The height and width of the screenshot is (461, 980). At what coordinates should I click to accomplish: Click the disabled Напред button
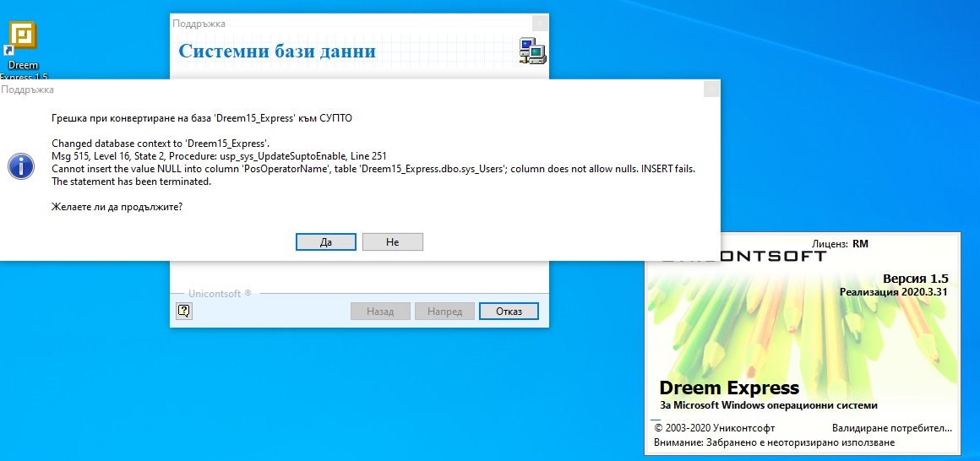444,311
